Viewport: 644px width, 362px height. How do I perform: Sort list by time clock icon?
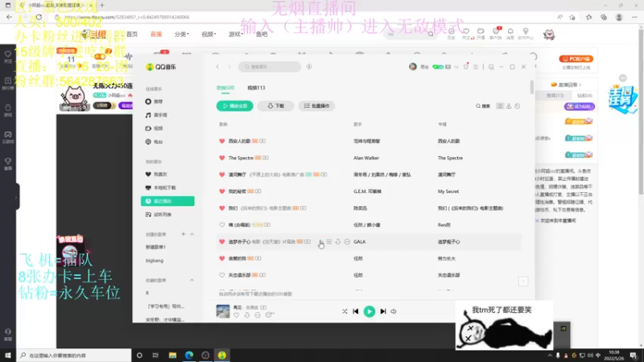[518, 106]
